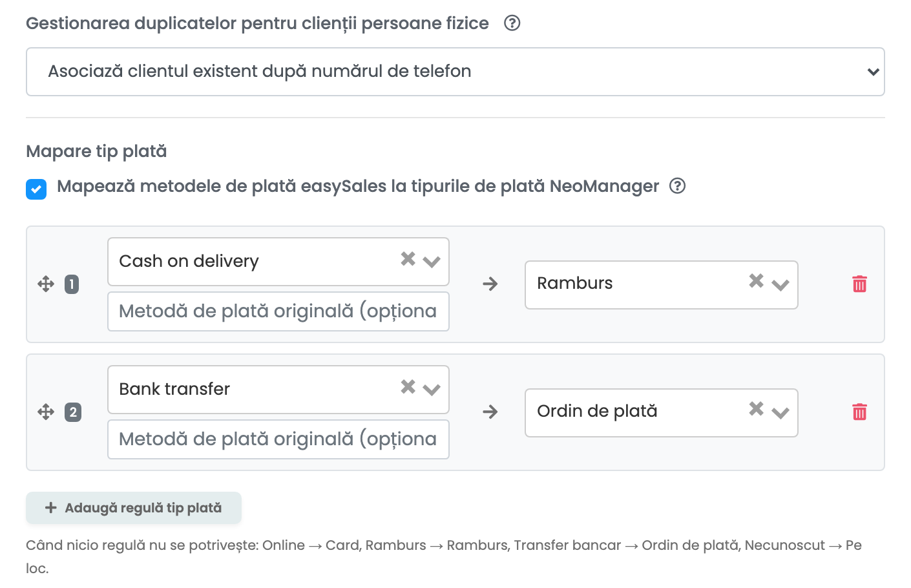911x588 pixels.
Task: Expand the Ramburs payment type dropdown
Action: (780, 285)
